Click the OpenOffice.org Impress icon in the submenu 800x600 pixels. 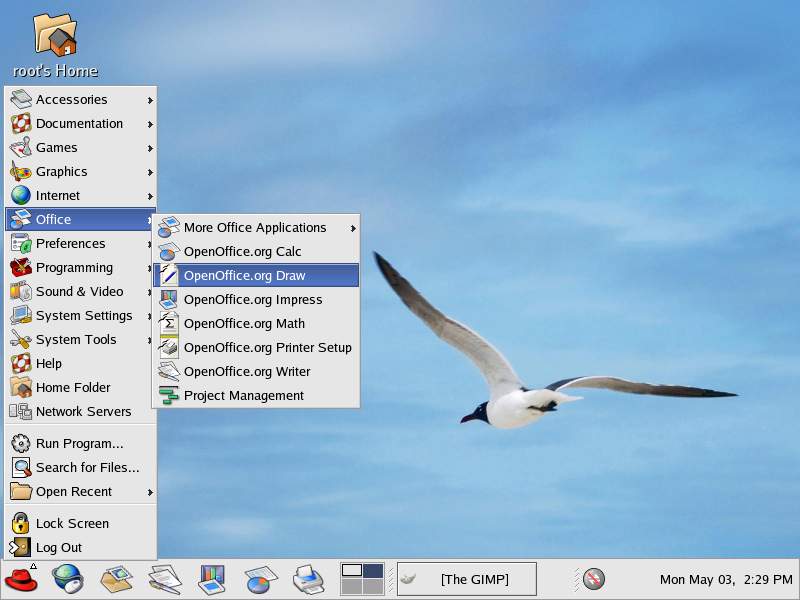coord(168,299)
